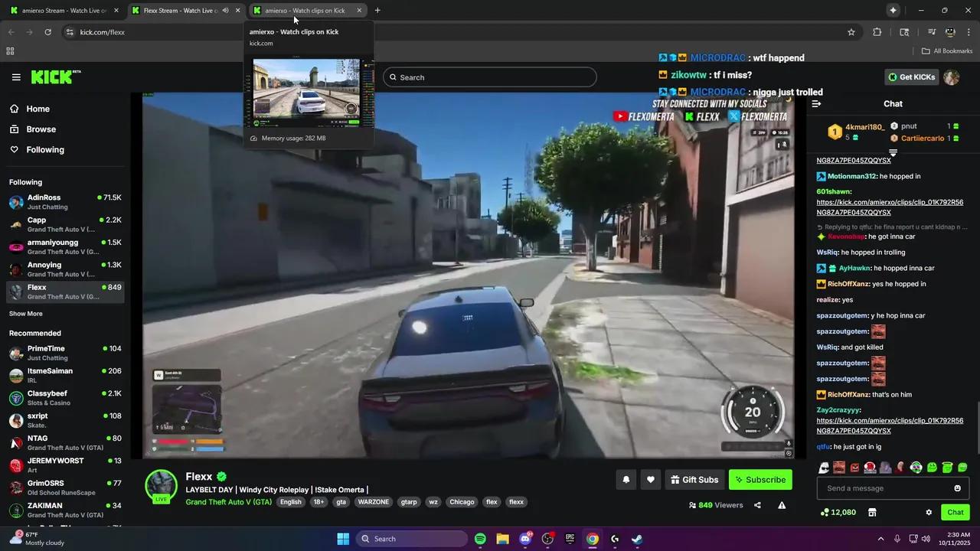This screenshot has height=551, width=980.
Task: Open sxript recommended channel
Action: click(x=65, y=420)
